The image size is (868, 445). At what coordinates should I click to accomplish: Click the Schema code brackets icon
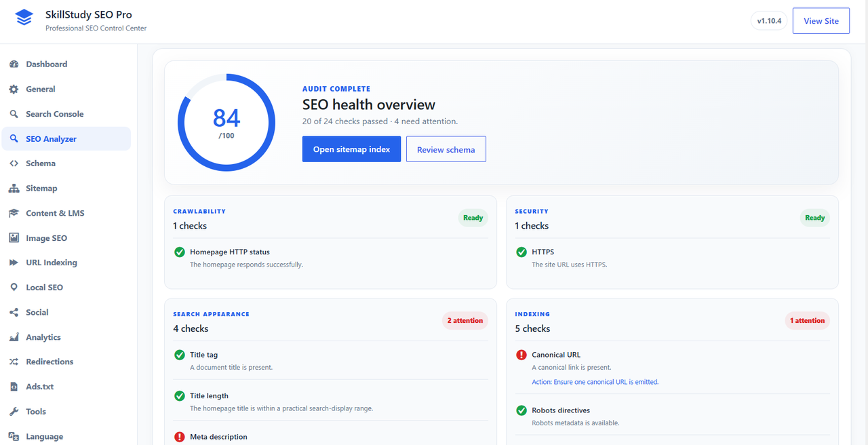click(14, 163)
